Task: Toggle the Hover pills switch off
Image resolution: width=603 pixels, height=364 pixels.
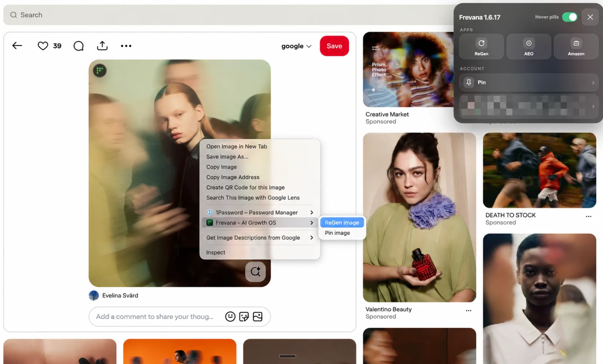Action: click(569, 17)
